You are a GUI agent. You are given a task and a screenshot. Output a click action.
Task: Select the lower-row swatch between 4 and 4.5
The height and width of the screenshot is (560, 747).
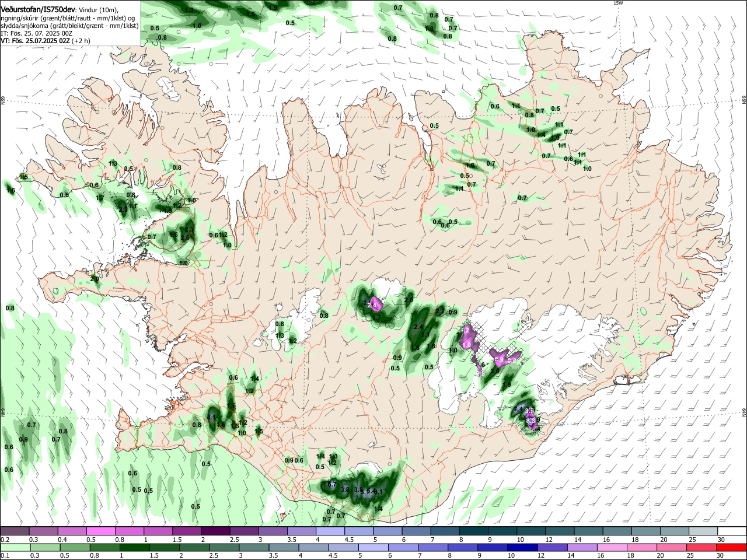pos(314,547)
